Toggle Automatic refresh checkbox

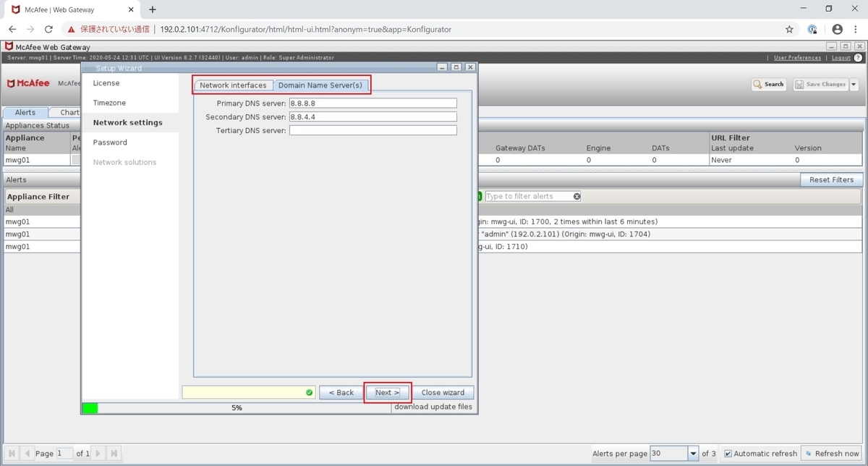click(x=728, y=454)
